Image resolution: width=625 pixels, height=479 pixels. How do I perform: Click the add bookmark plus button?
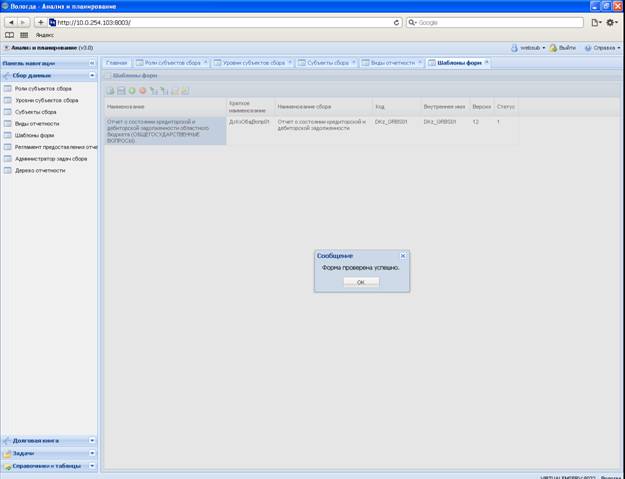click(40, 23)
